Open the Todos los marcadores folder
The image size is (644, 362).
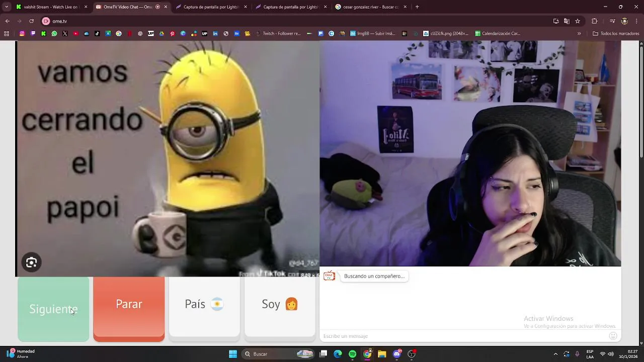(x=616, y=34)
